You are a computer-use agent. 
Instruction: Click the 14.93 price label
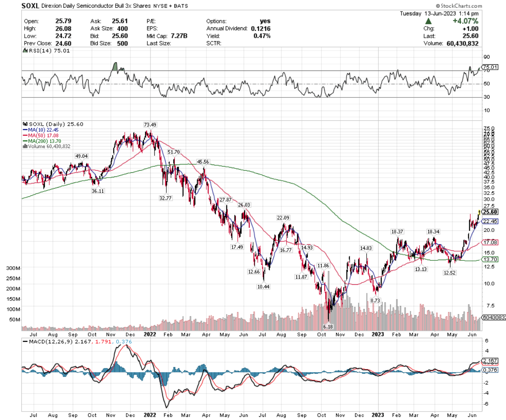tap(307, 248)
